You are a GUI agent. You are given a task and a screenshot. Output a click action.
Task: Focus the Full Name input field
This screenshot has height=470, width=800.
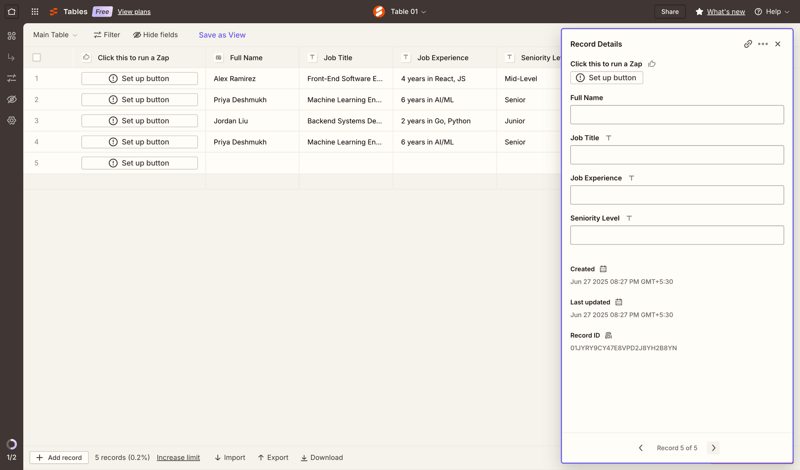[x=677, y=115]
